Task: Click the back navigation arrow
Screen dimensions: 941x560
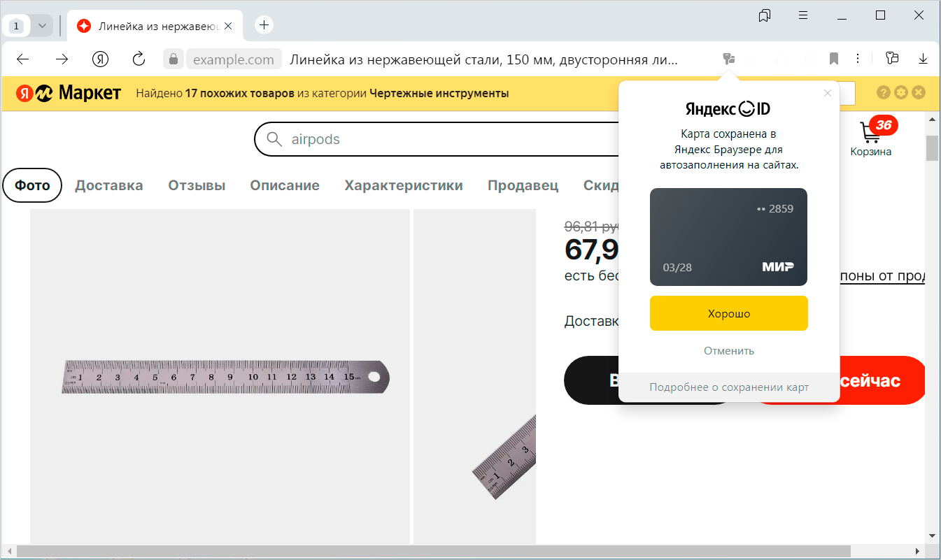Action: [23, 59]
